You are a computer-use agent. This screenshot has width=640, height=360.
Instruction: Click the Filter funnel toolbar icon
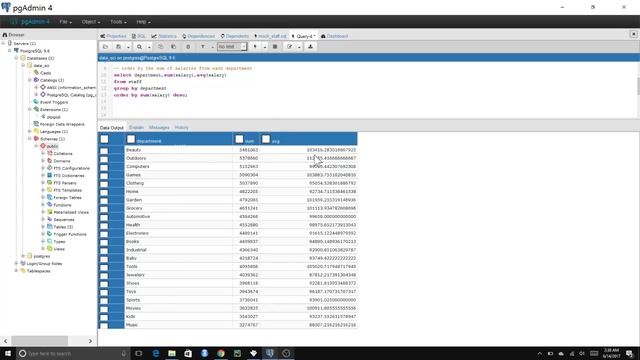[x=203, y=47]
